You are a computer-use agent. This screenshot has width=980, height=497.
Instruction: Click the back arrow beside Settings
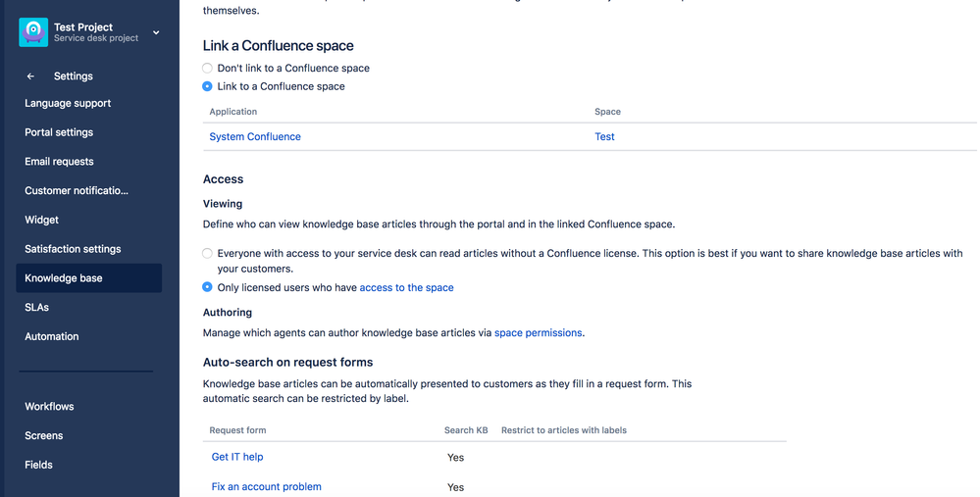[x=30, y=76]
